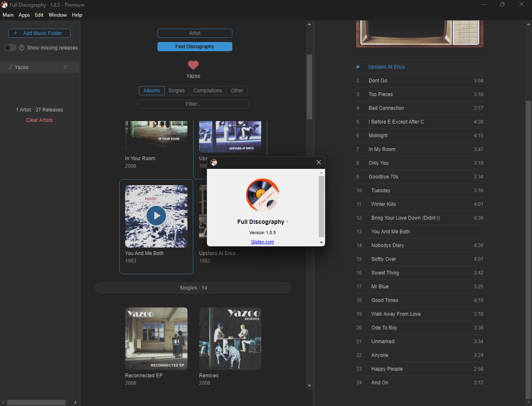Viewport: 532px width, 406px height.
Task: Click the About dialog scrollbar up arrow
Action: [321, 173]
